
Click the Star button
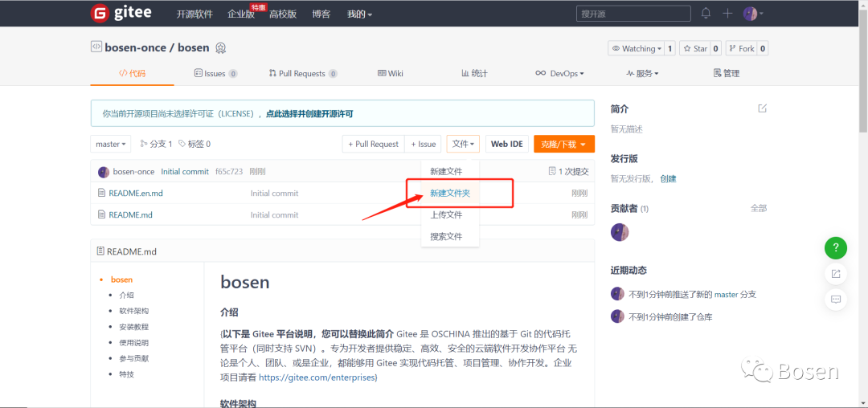pyautogui.click(x=694, y=49)
